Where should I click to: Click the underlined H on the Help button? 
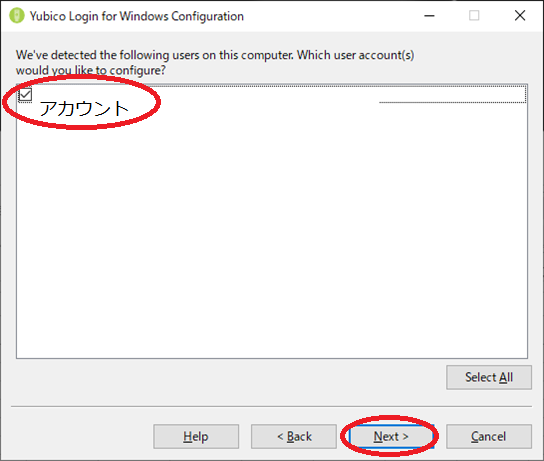pyautogui.click(x=187, y=436)
